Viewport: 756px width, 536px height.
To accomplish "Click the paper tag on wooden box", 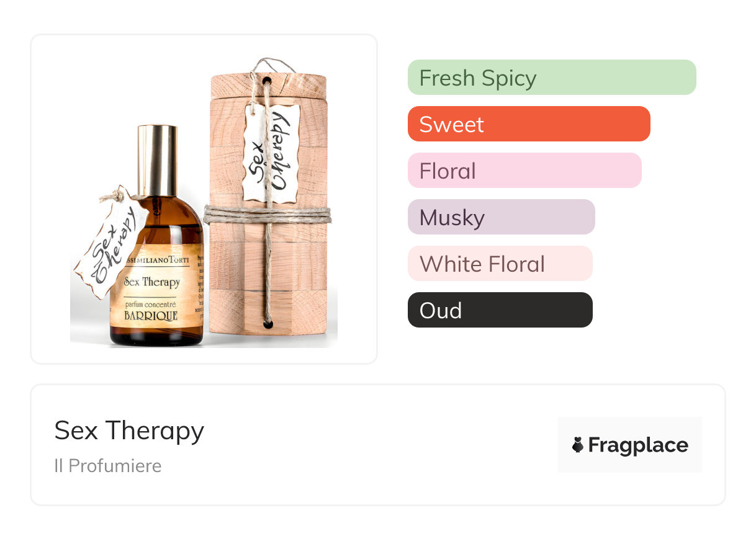I will click(271, 153).
